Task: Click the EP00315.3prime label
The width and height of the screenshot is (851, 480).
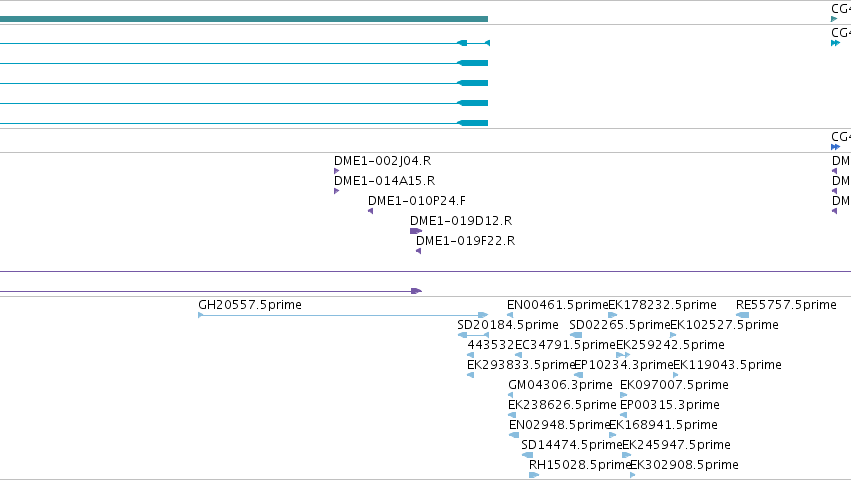Action: click(x=670, y=406)
